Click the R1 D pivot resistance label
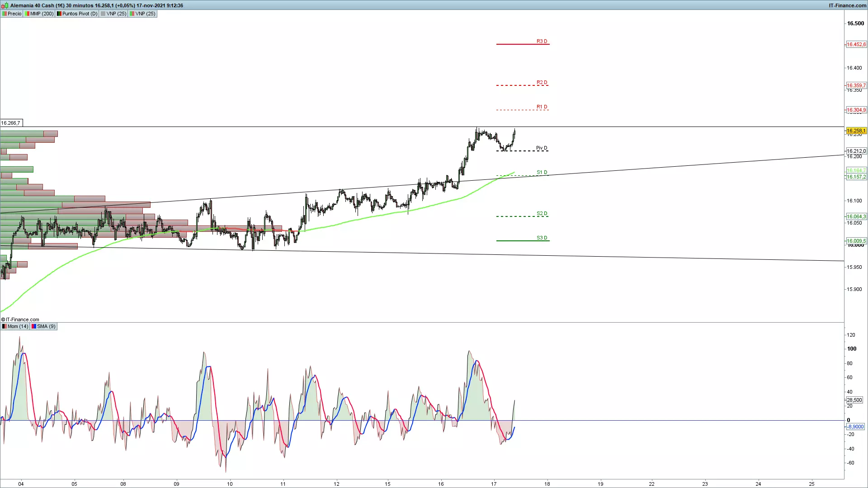Image resolution: width=868 pixels, height=488 pixels. pyautogui.click(x=542, y=107)
